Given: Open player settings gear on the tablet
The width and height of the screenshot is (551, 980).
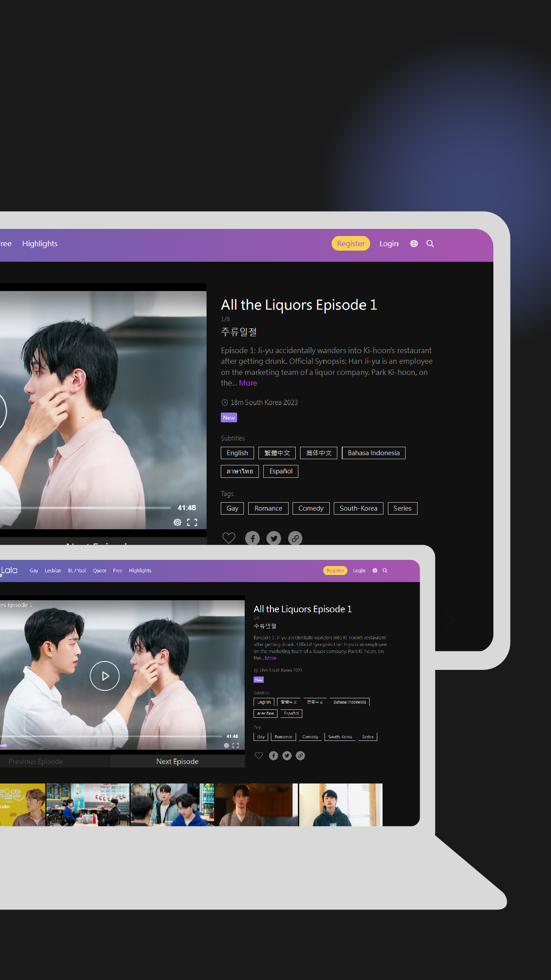Looking at the screenshot, I should pyautogui.click(x=177, y=522).
